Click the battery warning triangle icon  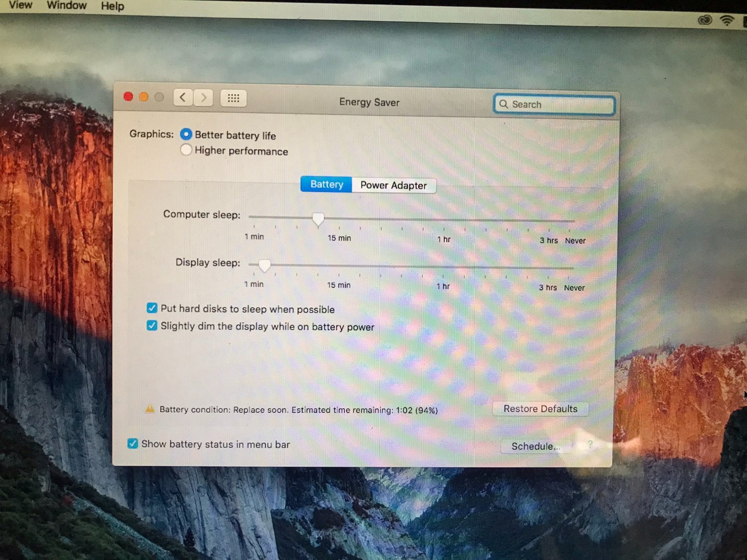click(150, 409)
